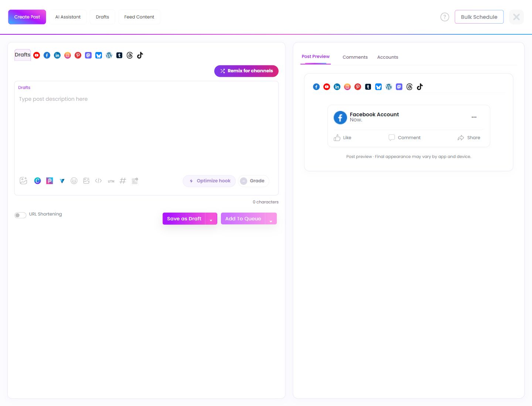Toggle URL Shortening switch
The image size is (532, 406).
tap(20, 215)
